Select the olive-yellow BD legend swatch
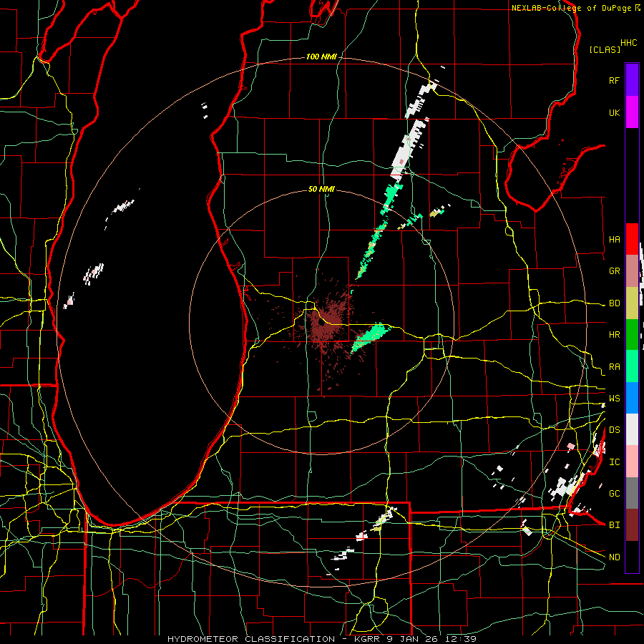This screenshot has width=644, height=644. click(x=632, y=303)
